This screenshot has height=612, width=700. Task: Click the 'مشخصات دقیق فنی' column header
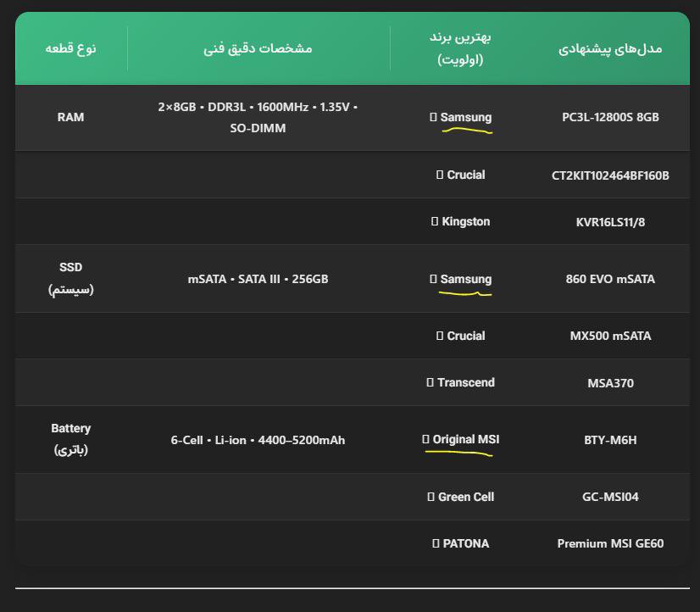click(x=258, y=48)
